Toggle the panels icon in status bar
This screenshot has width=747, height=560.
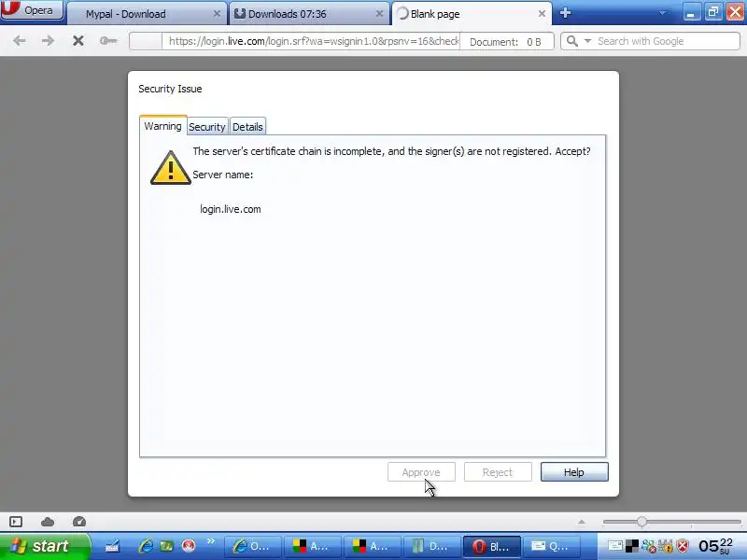click(16, 522)
